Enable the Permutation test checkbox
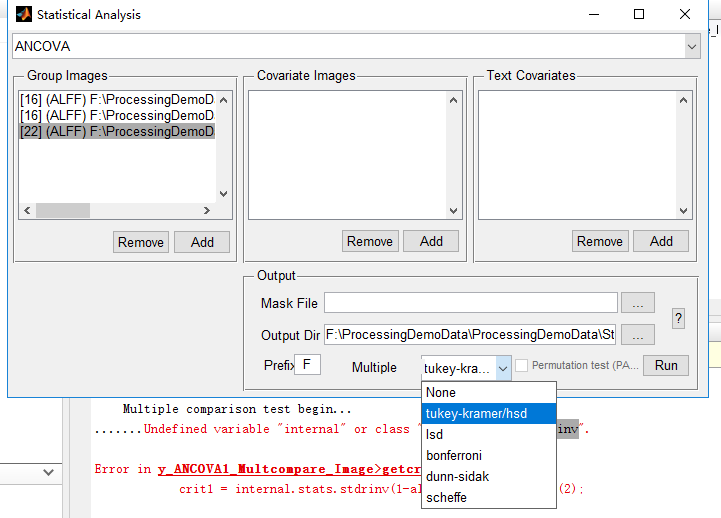 521,365
